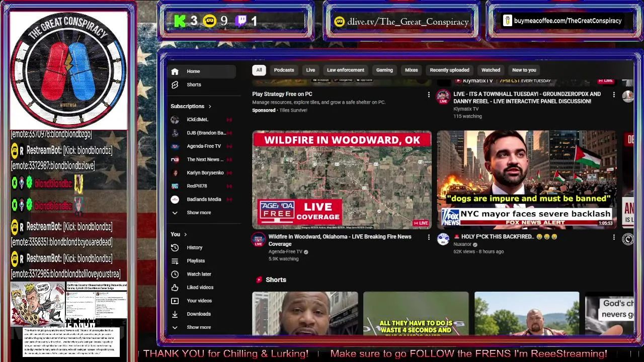
Task: Click the Nuxanor channel avatar
Action: pos(443,239)
